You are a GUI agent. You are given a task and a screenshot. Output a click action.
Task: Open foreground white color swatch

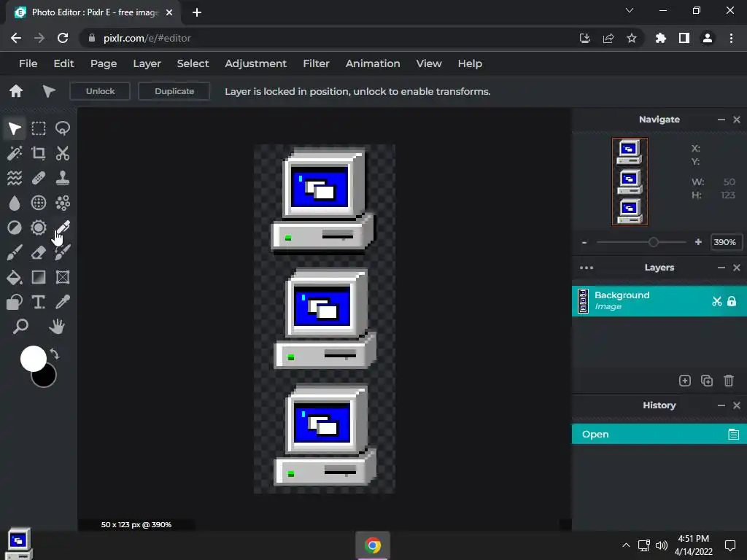(33, 359)
